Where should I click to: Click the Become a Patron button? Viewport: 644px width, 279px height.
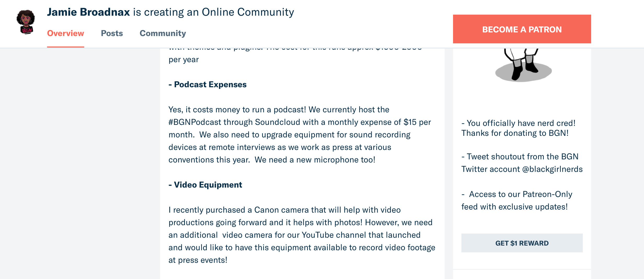pyautogui.click(x=522, y=29)
